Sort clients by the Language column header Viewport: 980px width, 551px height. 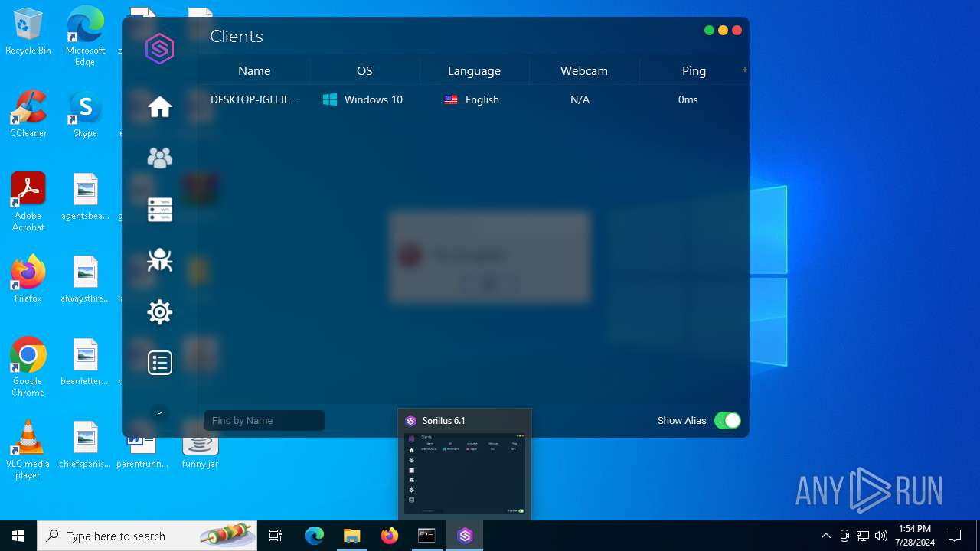pyautogui.click(x=474, y=70)
